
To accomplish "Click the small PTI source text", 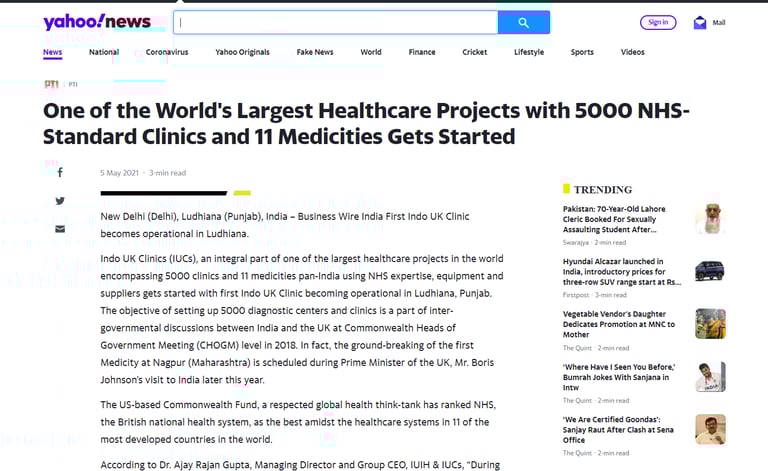I will (73, 85).
